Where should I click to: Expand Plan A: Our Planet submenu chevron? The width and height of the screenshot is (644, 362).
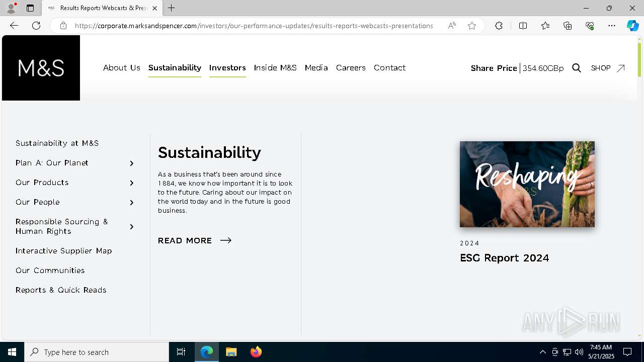pyautogui.click(x=132, y=163)
